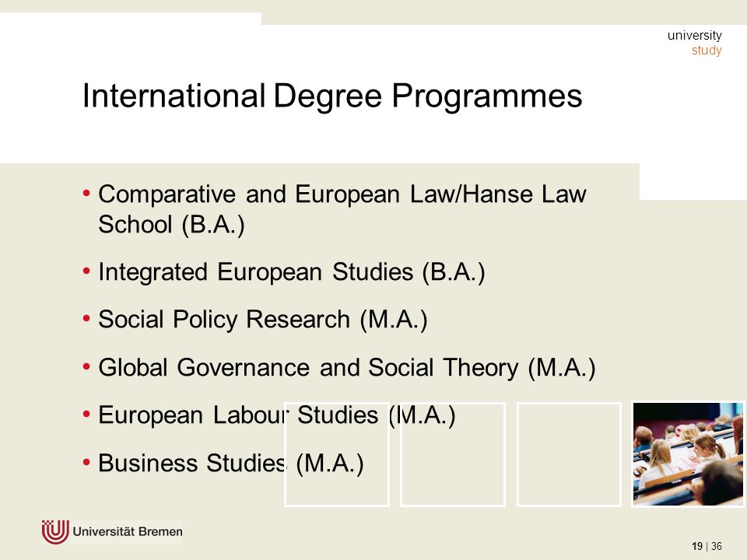Click the red bullet before Integrated European Studies

(86, 271)
